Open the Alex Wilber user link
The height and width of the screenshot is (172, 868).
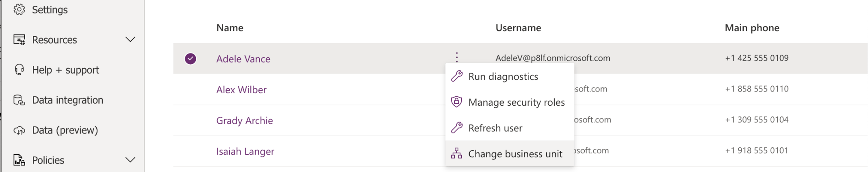click(x=241, y=89)
